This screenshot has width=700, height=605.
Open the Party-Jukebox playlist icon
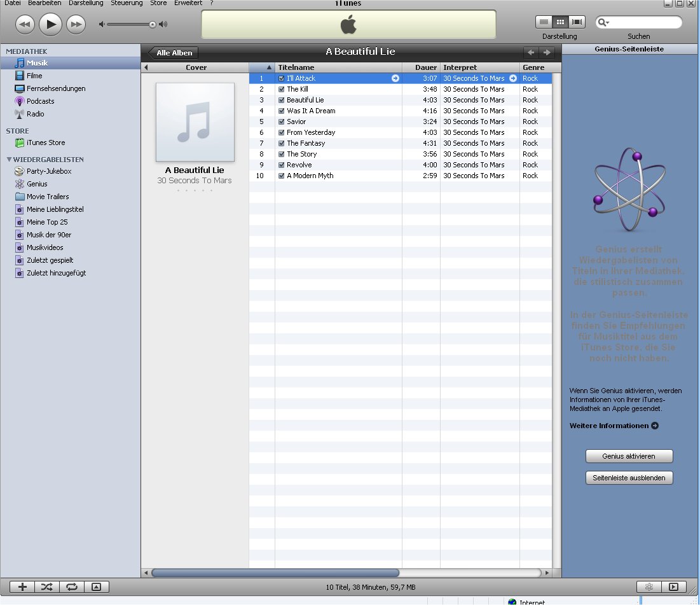tap(19, 171)
